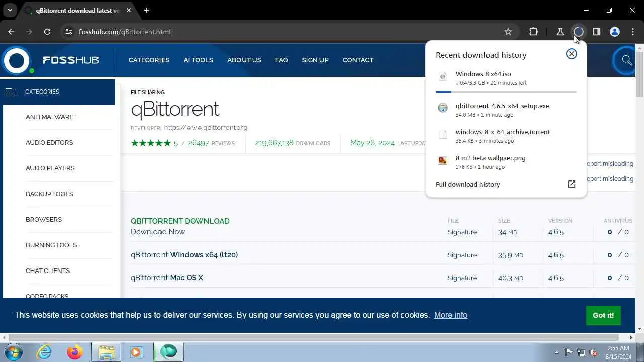
Task: Click the address bar URL field
Action: [282, 32]
